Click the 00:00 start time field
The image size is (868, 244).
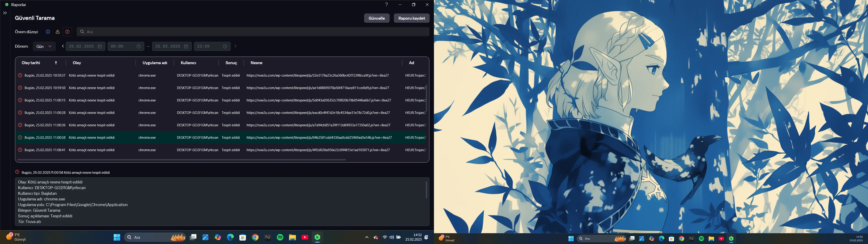pyautogui.click(x=126, y=46)
